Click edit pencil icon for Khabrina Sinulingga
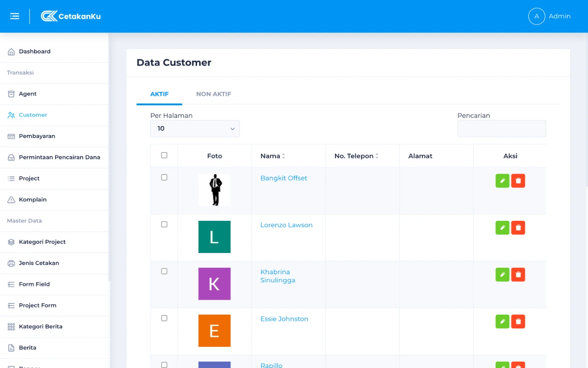Screen dimensions: 588x368 [502, 275]
